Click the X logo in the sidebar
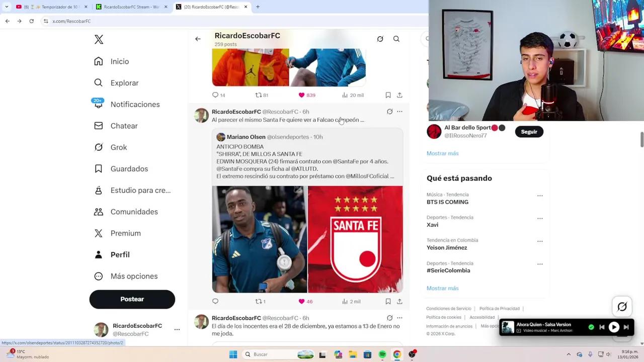This screenshot has width=644, height=362. [99, 40]
